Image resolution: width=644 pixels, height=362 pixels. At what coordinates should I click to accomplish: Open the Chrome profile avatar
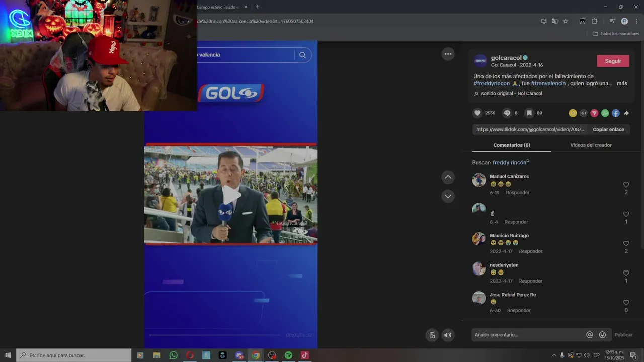click(x=624, y=21)
